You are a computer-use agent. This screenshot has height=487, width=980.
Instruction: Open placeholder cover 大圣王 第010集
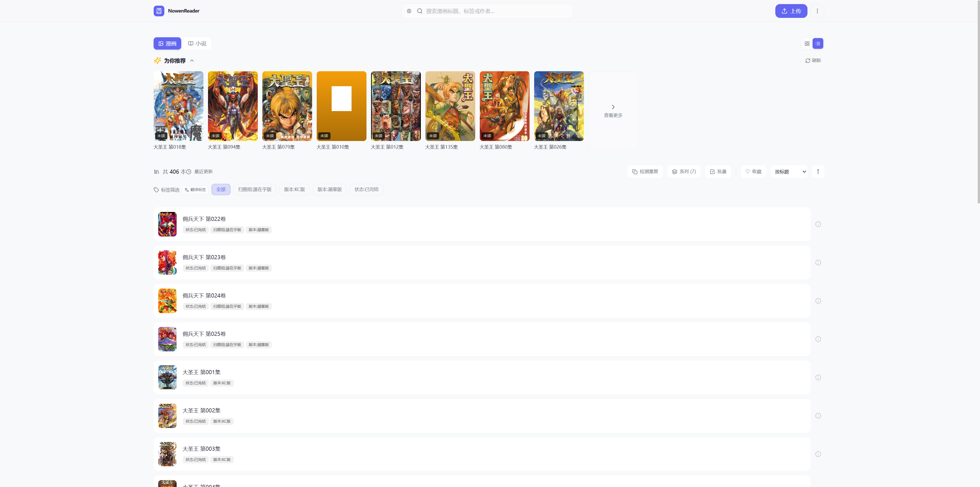(x=342, y=106)
